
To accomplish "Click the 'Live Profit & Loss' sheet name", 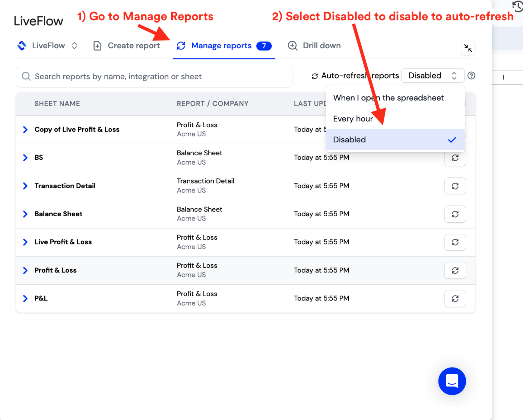I will click(x=63, y=242).
